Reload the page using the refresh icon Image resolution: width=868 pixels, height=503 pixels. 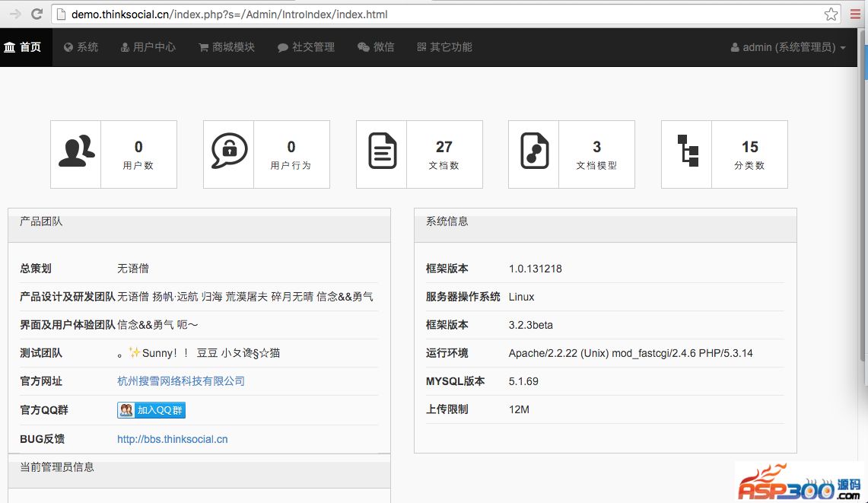(x=37, y=14)
